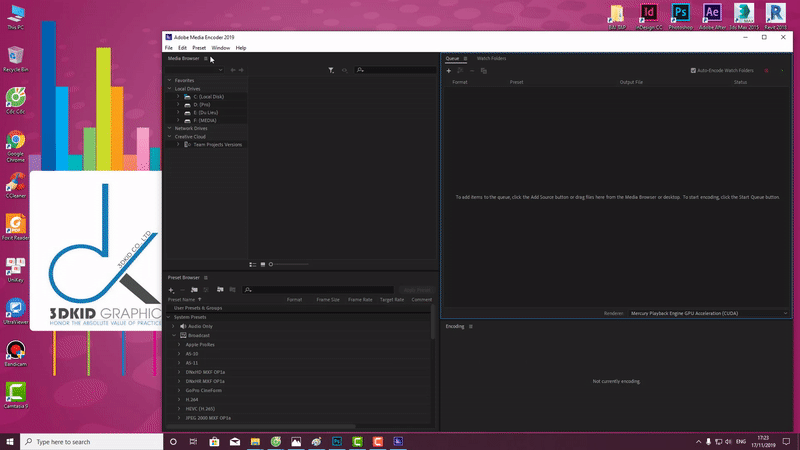Click the Media Browser back arrow

pos(233,70)
